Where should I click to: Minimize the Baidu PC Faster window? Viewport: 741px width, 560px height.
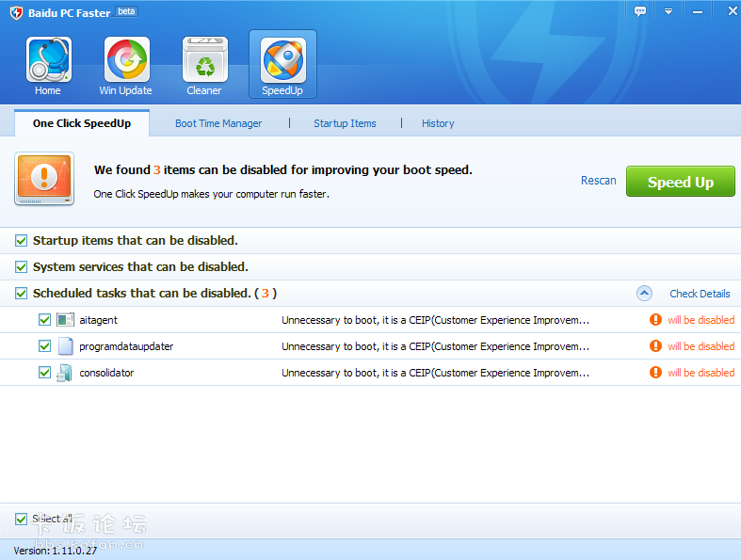[x=698, y=12]
